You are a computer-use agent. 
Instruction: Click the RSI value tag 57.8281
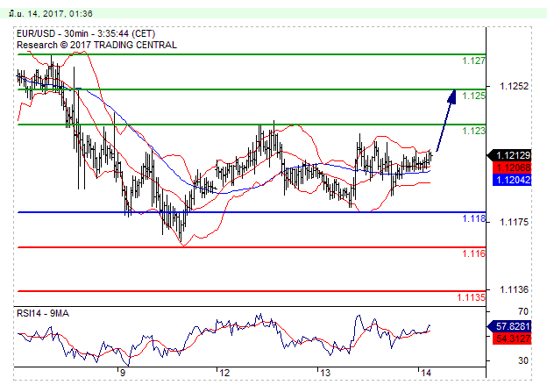pyautogui.click(x=509, y=326)
